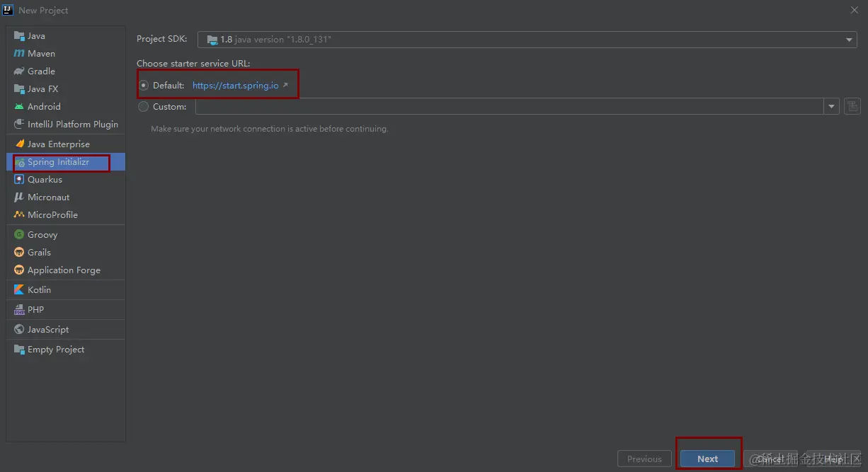Choose the MicroProfile generator
Image resolution: width=868 pixels, height=472 pixels.
(66, 214)
